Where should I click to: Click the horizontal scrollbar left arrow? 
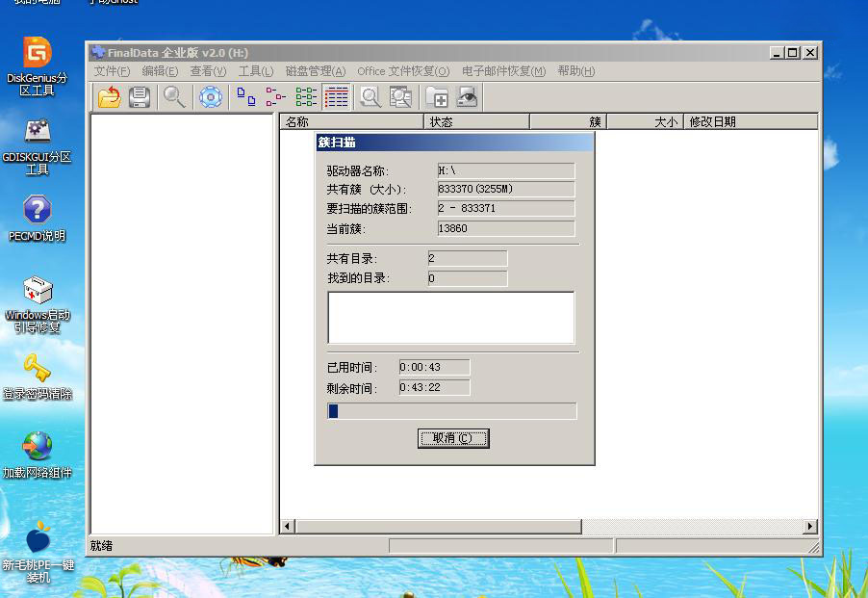coord(288,526)
